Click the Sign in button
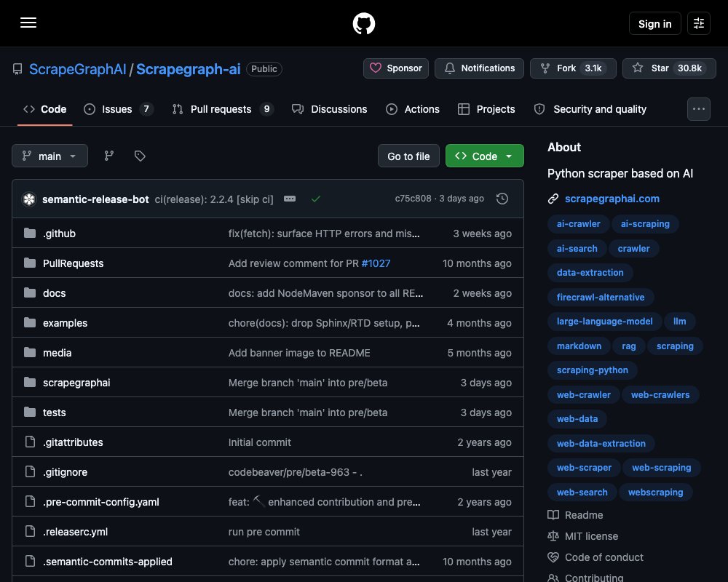Image resolution: width=728 pixels, height=582 pixels. tap(654, 23)
